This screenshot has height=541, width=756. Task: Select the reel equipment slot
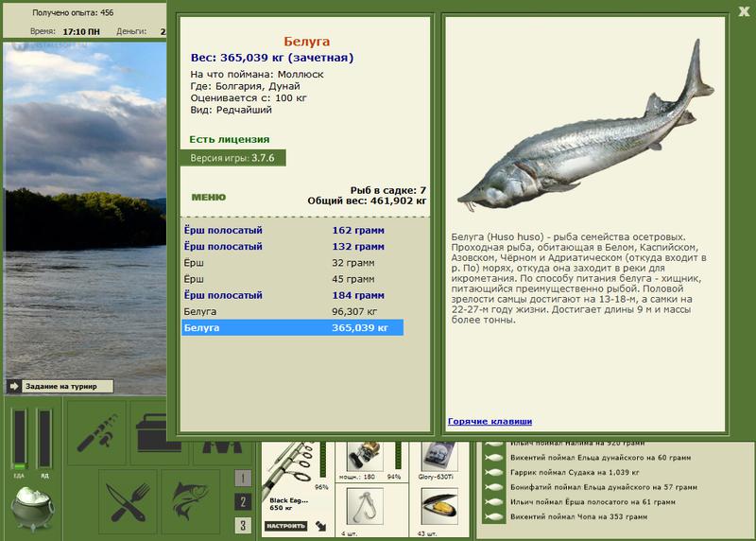click(365, 458)
